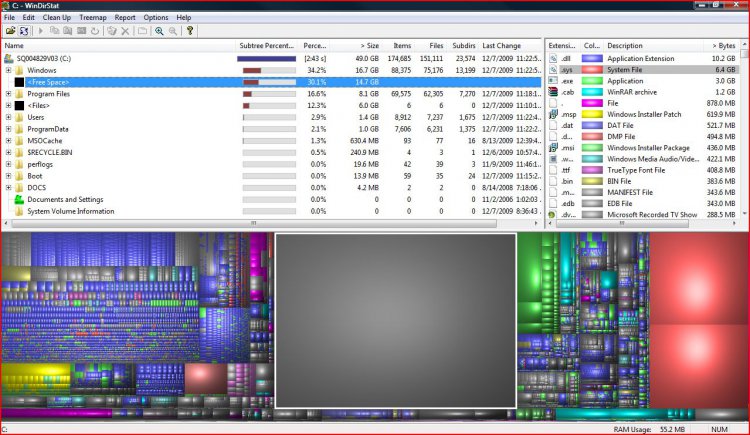The width and height of the screenshot is (750, 435).
Task: Click the Zoom Out magnifier icon
Action: coord(173,31)
